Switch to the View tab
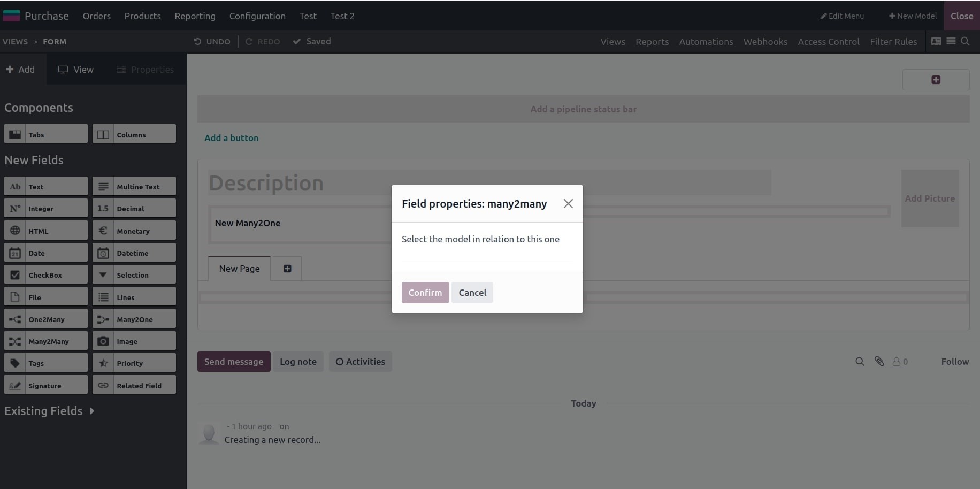980x489 pixels. [x=76, y=70]
